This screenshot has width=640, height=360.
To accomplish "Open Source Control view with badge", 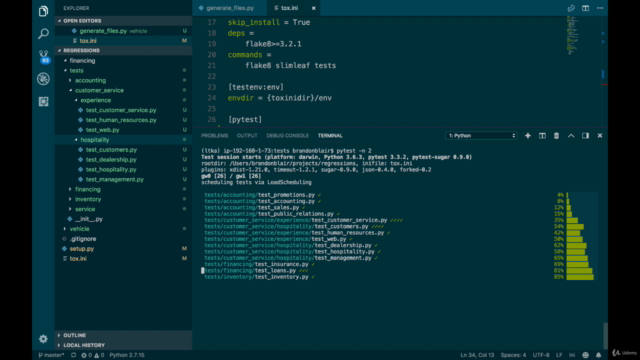I will pos(44,56).
